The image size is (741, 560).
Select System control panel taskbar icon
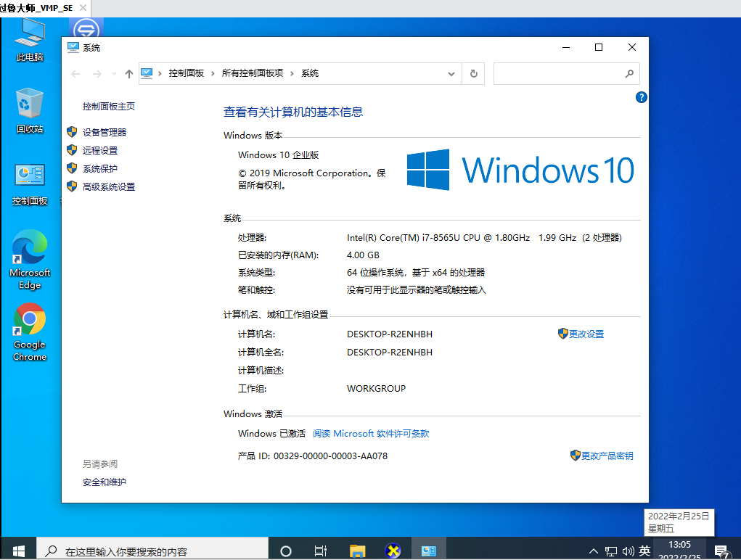click(x=429, y=551)
